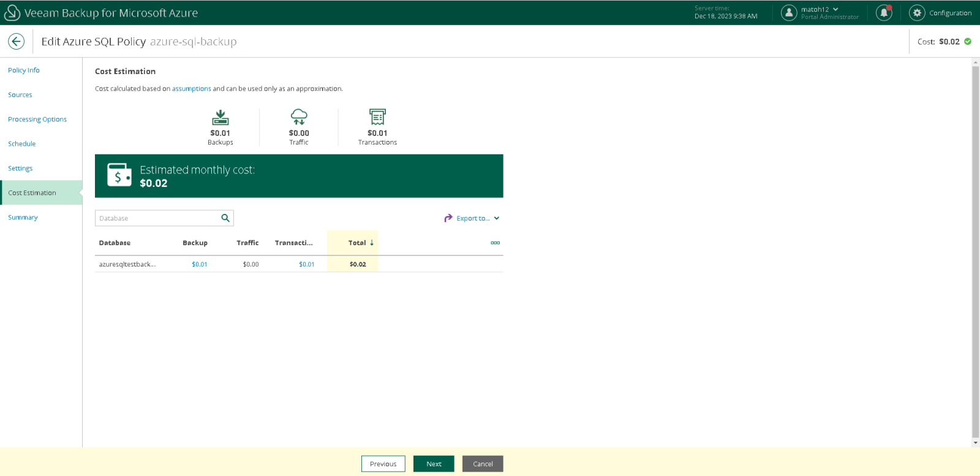Click the $0.00 Traffic cell
The image size is (980, 476).
click(x=251, y=265)
